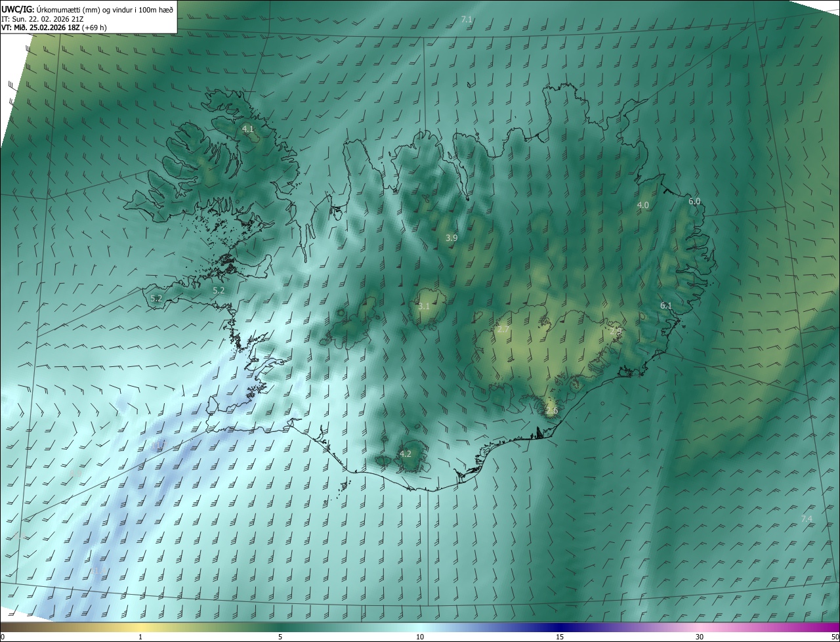Click the 0 tick on the color scale

point(3,637)
